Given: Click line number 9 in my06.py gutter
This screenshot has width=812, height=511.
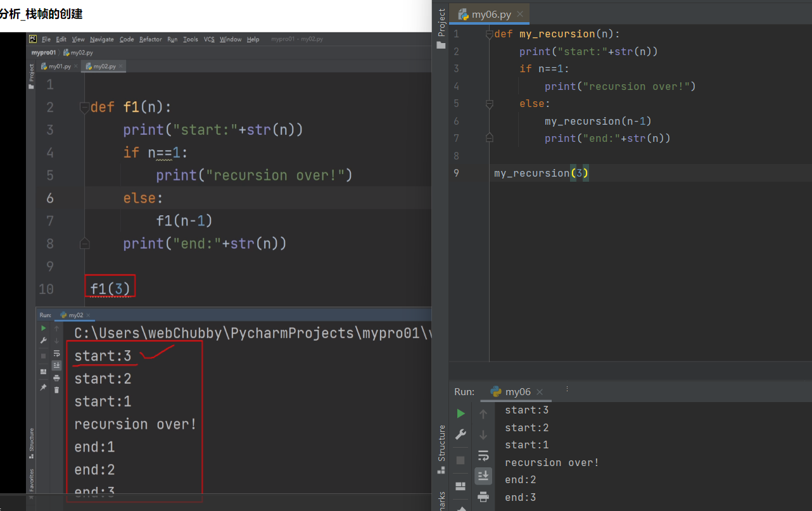Looking at the screenshot, I should coord(457,173).
